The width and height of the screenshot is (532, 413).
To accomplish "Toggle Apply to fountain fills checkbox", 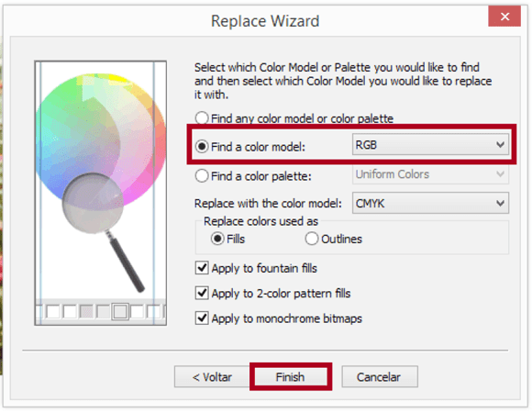I will 202,268.
